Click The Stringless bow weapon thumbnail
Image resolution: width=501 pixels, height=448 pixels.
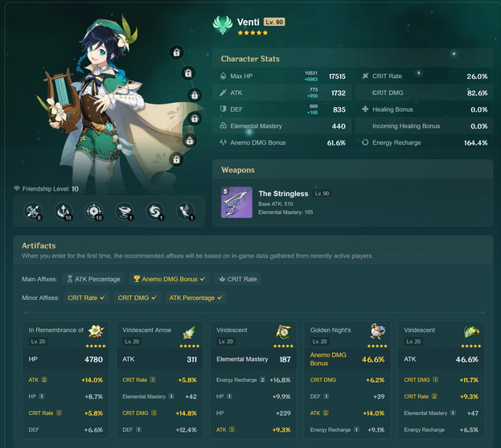point(236,202)
